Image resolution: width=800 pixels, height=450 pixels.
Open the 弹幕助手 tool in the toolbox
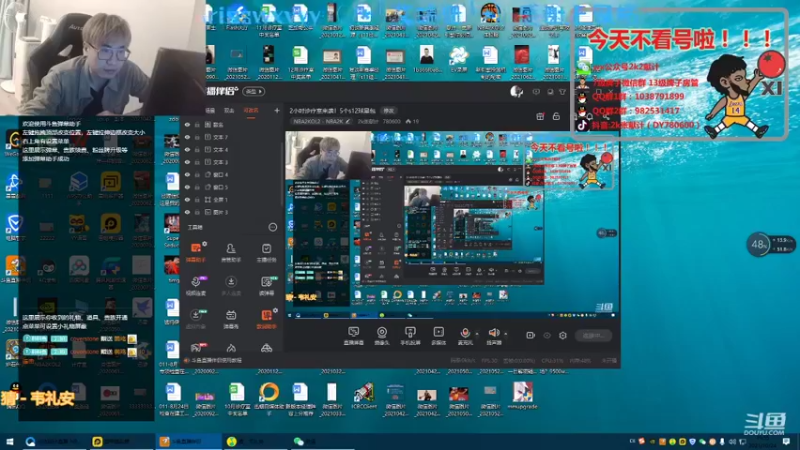pyautogui.click(x=195, y=252)
